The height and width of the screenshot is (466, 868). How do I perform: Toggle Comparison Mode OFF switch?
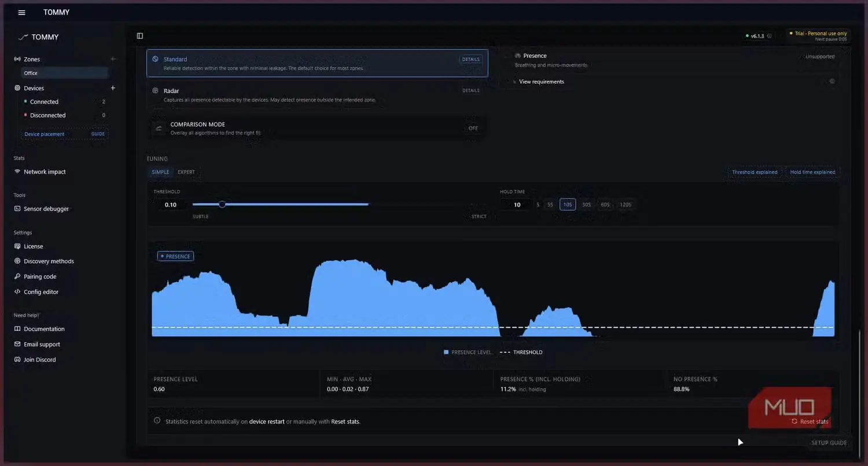click(473, 128)
